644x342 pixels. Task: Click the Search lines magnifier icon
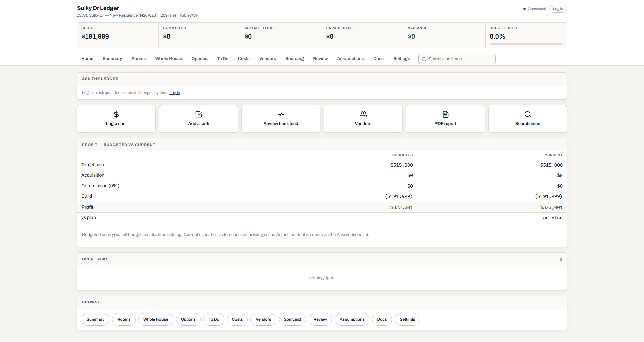tap(528, 114)
